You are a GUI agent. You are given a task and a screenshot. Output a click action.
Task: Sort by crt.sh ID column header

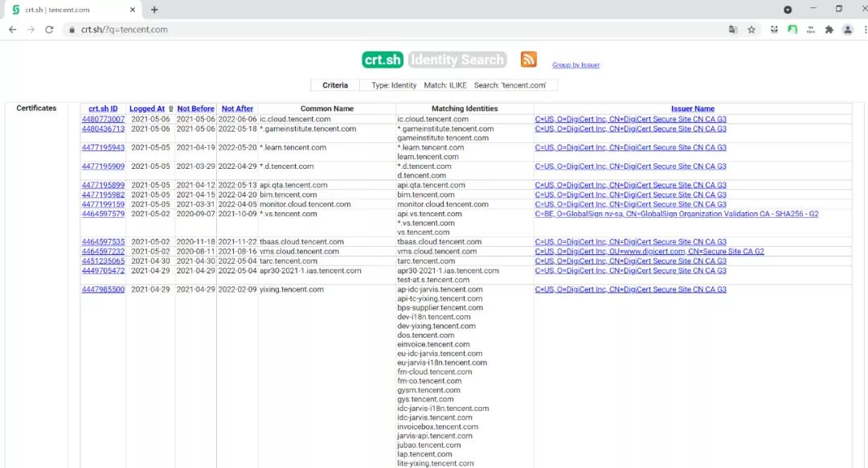coord(103,109)
